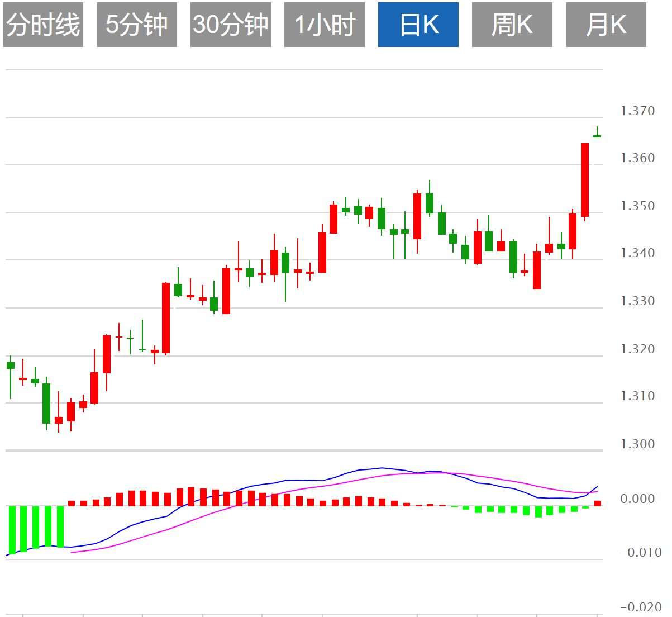
Task: Click the tallest red candle near 1.360
Action: coord(585,179)
